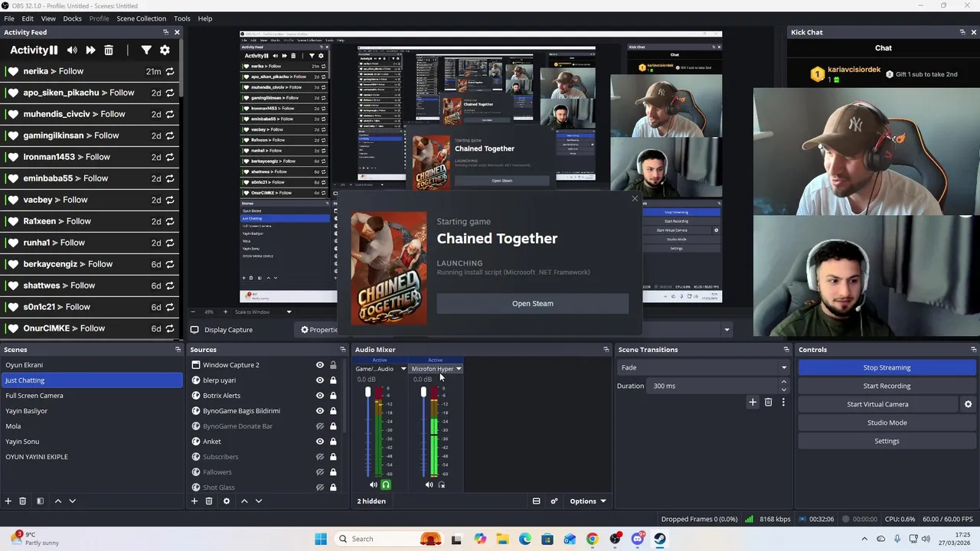Enter Studio Mode
The height and width of the screenshot is (551, 980).
click(887, 422)
